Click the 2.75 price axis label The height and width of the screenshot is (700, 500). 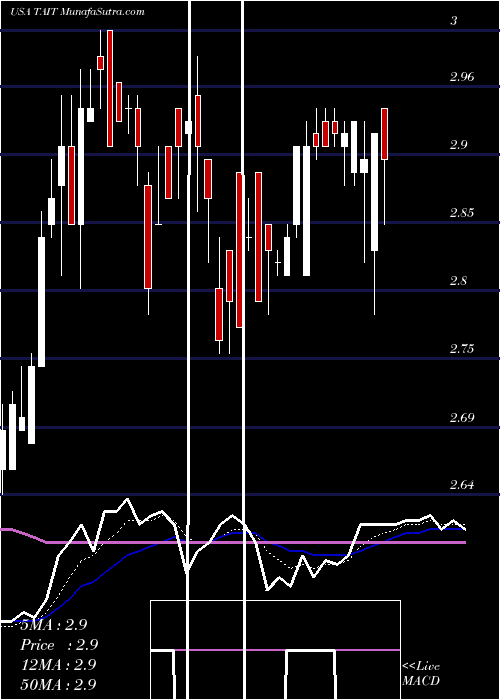click(462, 349)
